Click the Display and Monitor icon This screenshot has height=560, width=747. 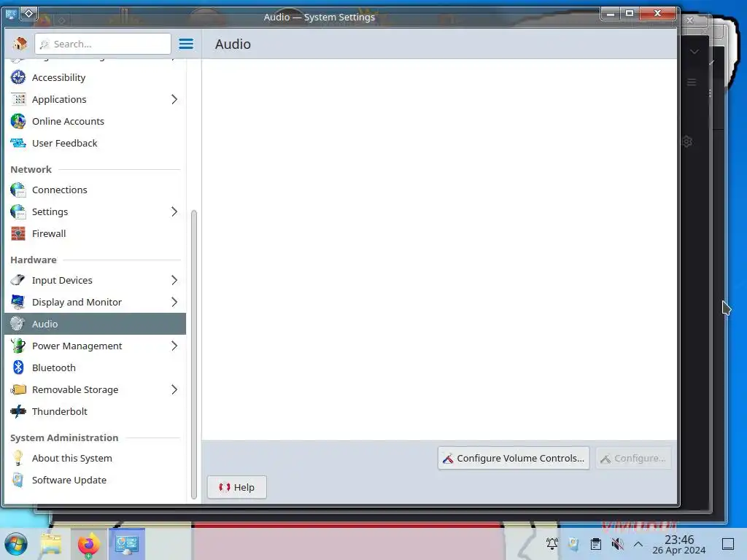click(18, 302)
